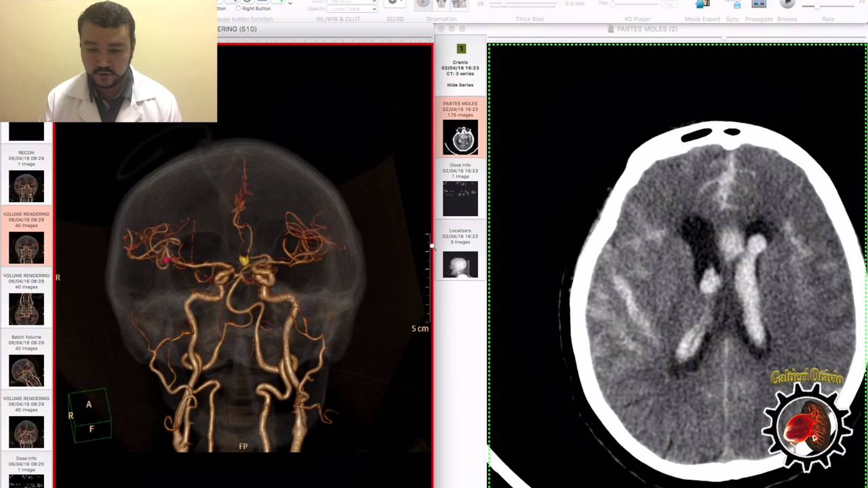Adjust the Thick Slab slider
The height and width of the screenshot is (488, 868).
pyautogui.click(x=522, y=4)
